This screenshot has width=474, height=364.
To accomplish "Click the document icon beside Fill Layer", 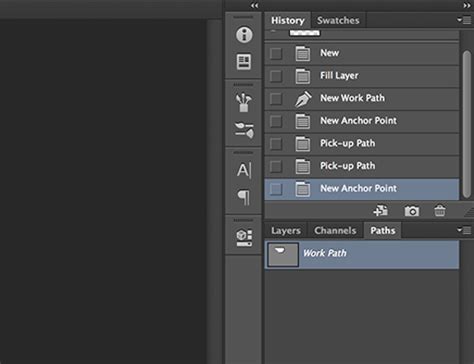I will pyautogui.click(x=302, y=76).
